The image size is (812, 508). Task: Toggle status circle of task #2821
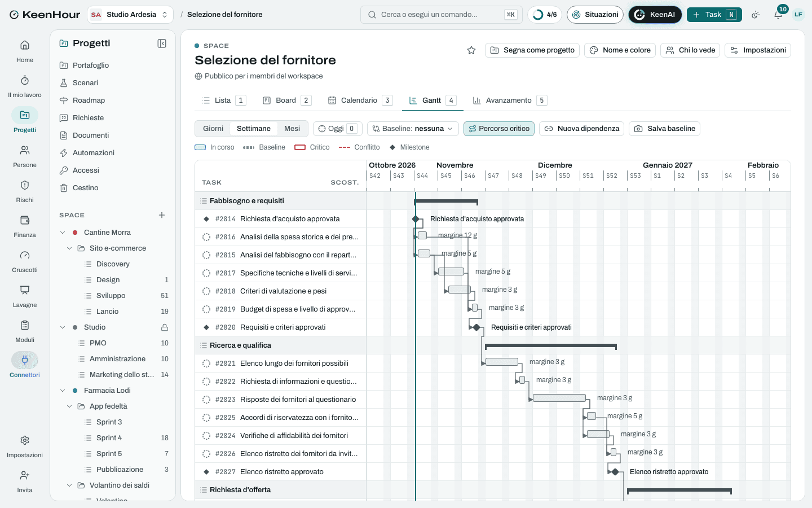pos(206,364)
